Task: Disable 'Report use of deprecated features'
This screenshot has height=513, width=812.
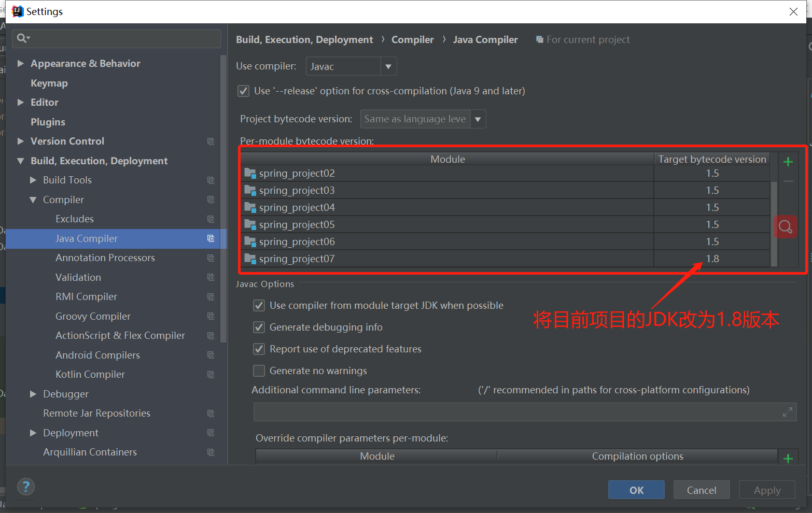Action: point(259,349)
